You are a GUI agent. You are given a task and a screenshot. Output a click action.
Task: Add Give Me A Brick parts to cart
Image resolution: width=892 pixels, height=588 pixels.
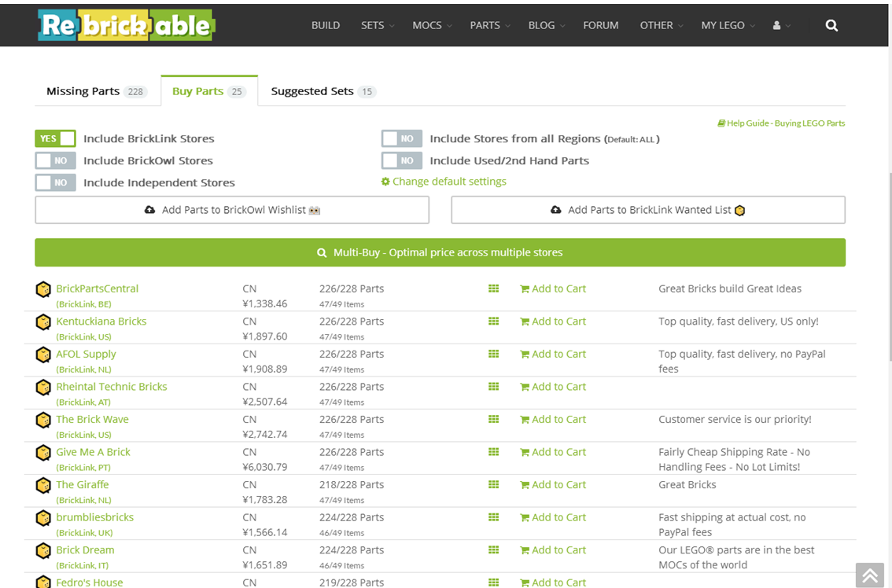pyautogui.click(x=553, y=452)
